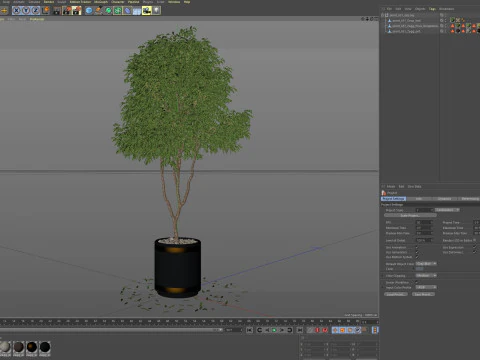
Task: Click the Save Preset button
Action: tap(423, 294)
